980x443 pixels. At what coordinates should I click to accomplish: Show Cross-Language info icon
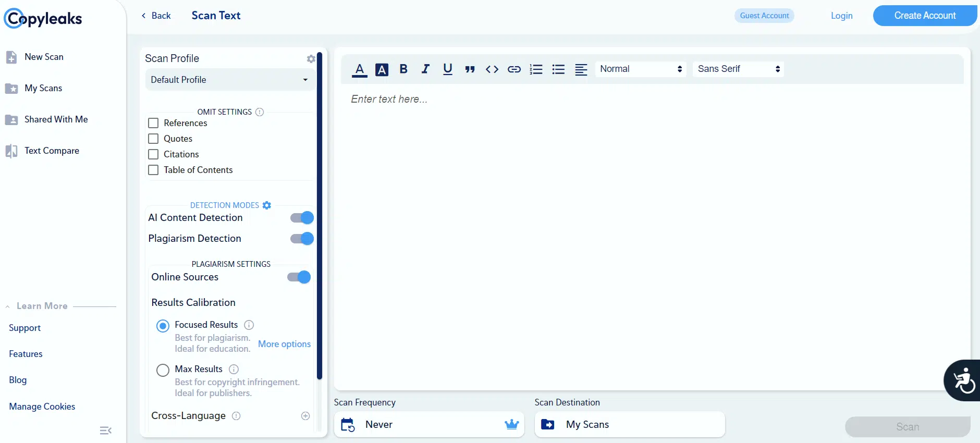click(x=236, y=416)
